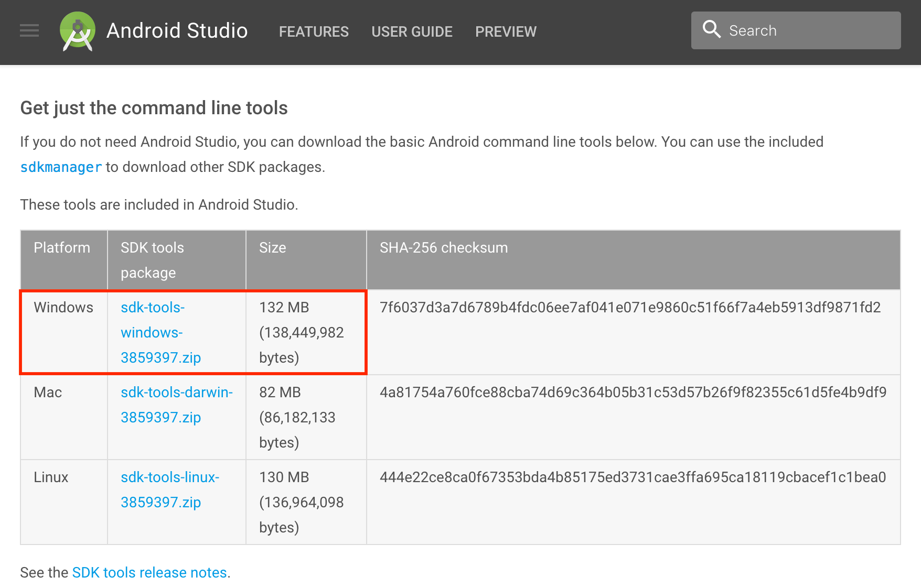Click the Android Studio title text
Viewport: 921px width, 588px height.
coord(176,31)
